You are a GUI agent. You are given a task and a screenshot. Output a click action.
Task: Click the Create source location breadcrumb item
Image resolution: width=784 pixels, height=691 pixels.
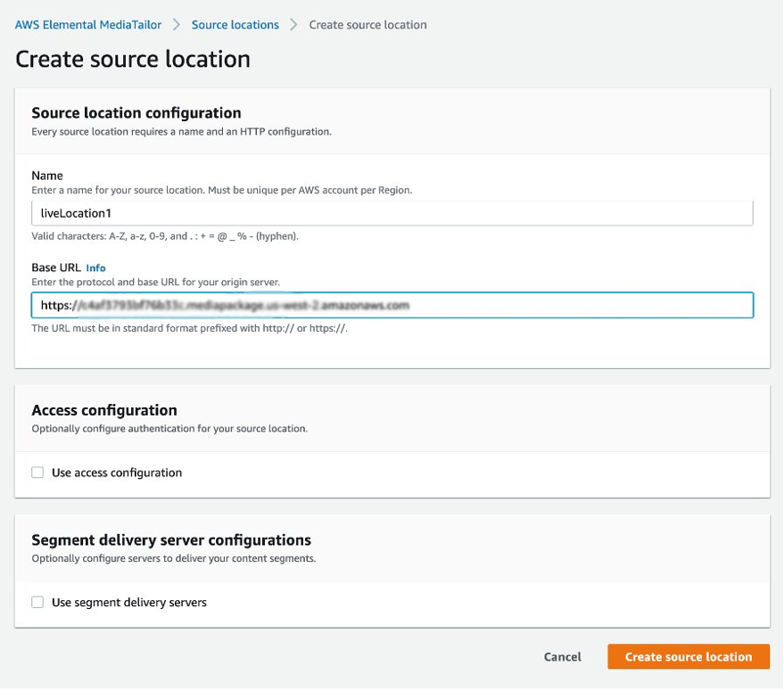pos(367,24)
